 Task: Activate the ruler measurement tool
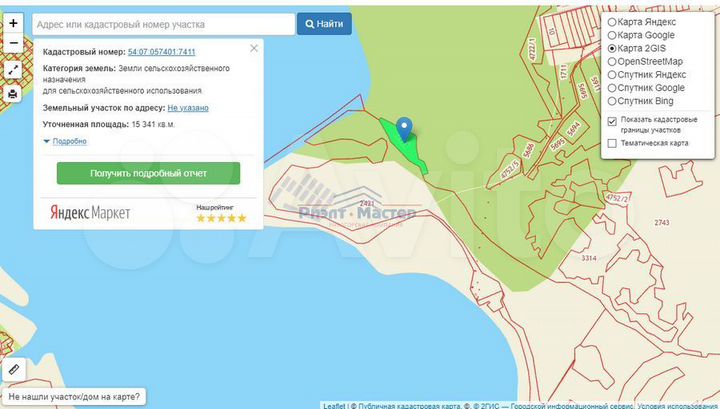tap(14, 369)
